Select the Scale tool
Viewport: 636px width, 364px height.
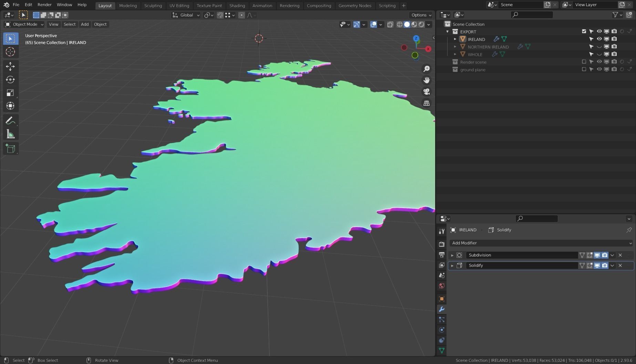[10, 93]
